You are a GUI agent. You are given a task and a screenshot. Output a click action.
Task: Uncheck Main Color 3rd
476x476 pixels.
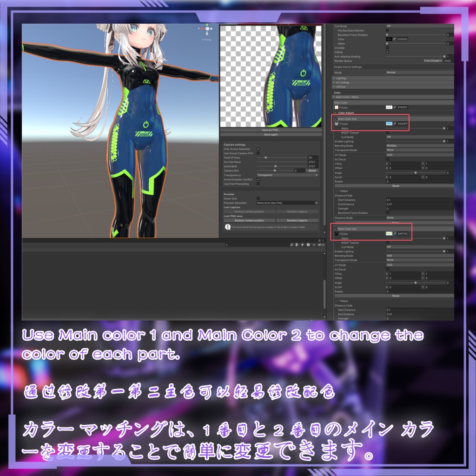coord(336,229)
